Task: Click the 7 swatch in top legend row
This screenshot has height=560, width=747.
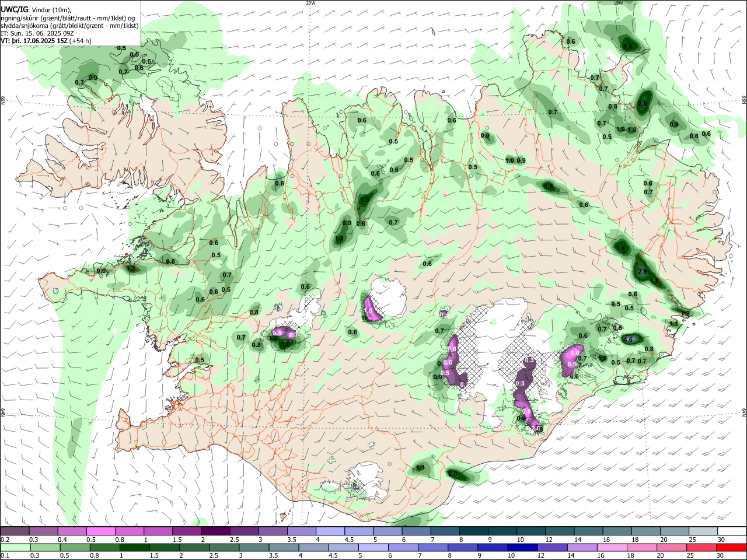Action: coord(445,531)
